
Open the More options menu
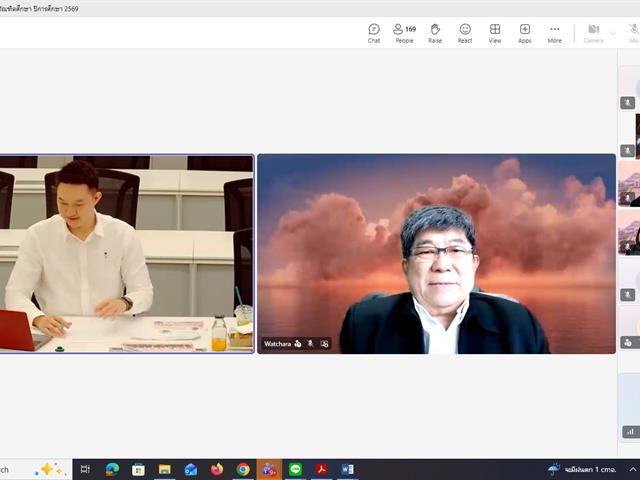[x=555, y=33]
